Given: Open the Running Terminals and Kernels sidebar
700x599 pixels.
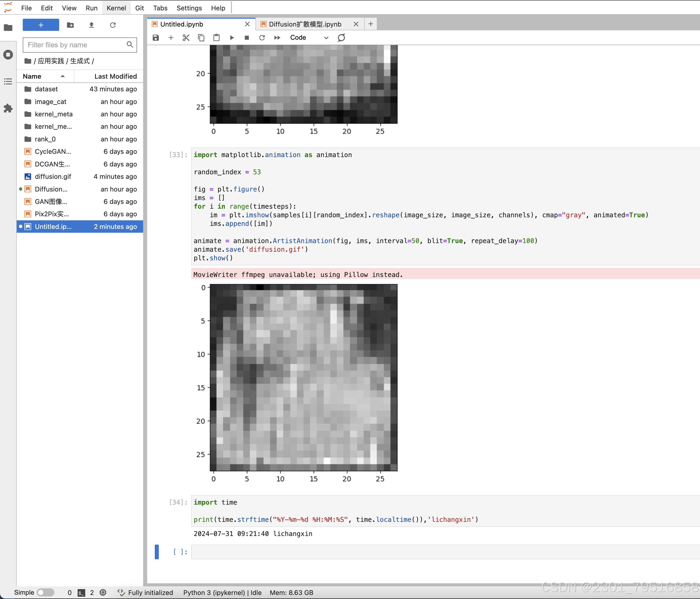Looking at the screenshot, I should 8,54.
